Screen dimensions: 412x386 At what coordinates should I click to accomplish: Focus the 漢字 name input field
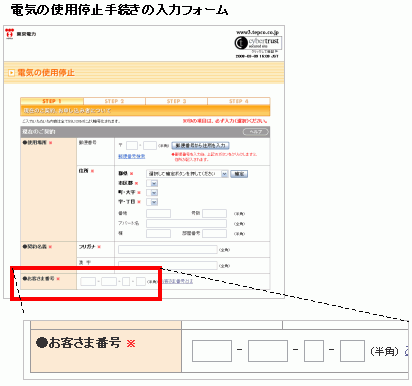click(168, 265)
